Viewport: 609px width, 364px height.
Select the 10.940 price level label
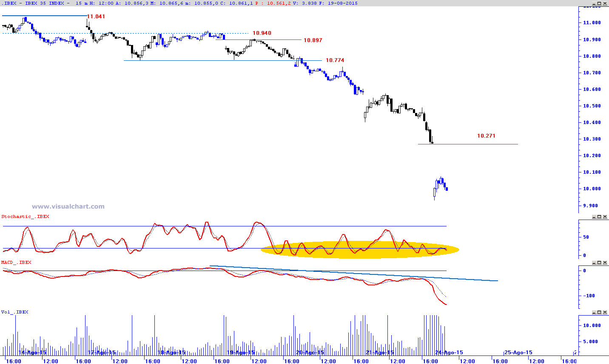point(262,33)
